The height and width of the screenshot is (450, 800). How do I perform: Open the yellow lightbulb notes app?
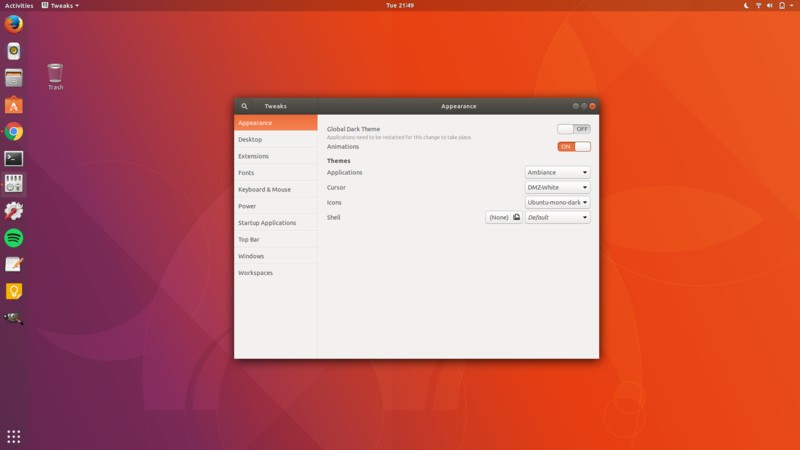click(14, 291)
